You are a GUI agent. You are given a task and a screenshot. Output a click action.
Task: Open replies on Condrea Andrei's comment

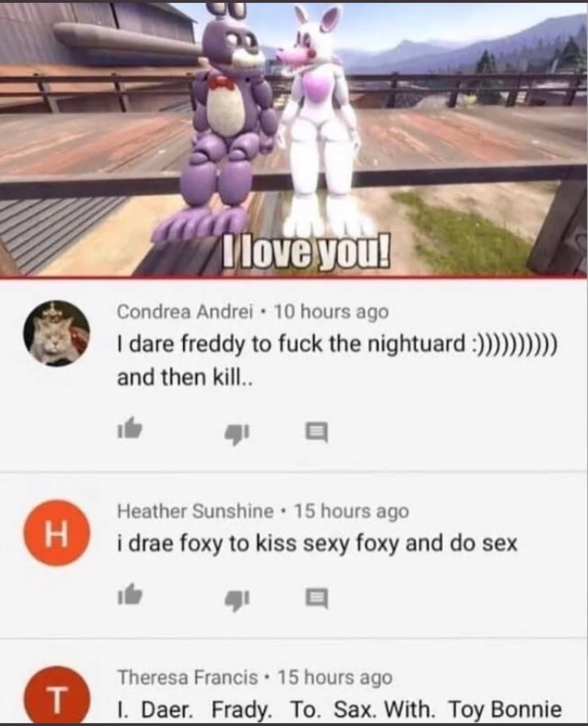317,432
